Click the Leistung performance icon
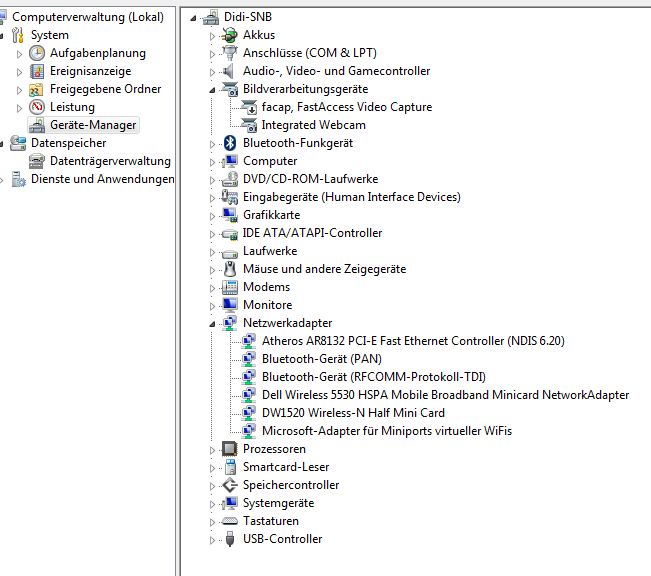The image size is (651, 576). pyautogui.click(x=37, y=107)
